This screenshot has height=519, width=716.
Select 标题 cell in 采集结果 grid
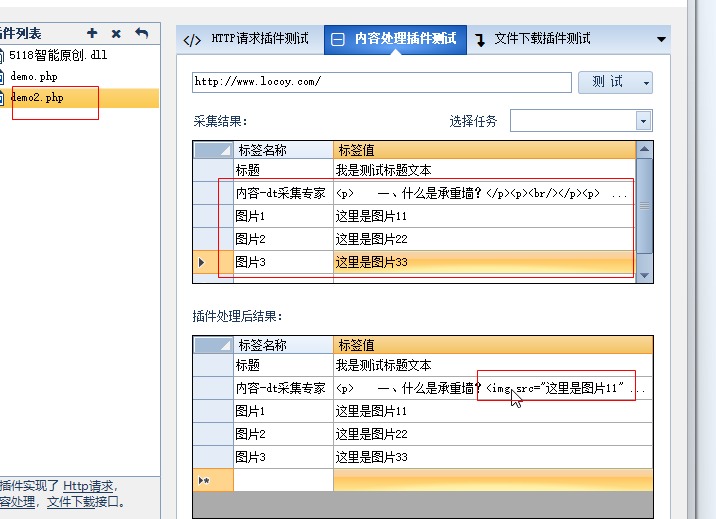point(283,170)
